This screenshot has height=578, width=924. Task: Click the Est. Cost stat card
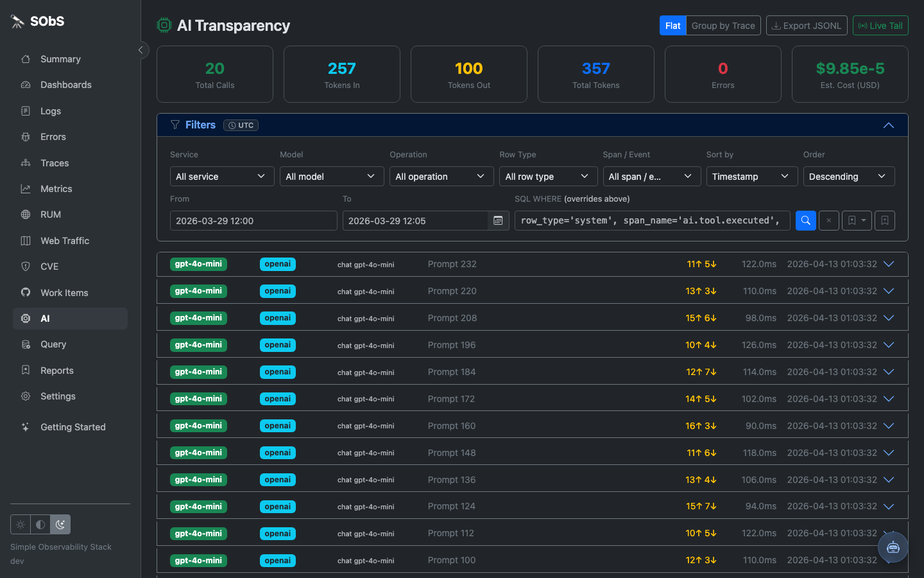[850, 74]
